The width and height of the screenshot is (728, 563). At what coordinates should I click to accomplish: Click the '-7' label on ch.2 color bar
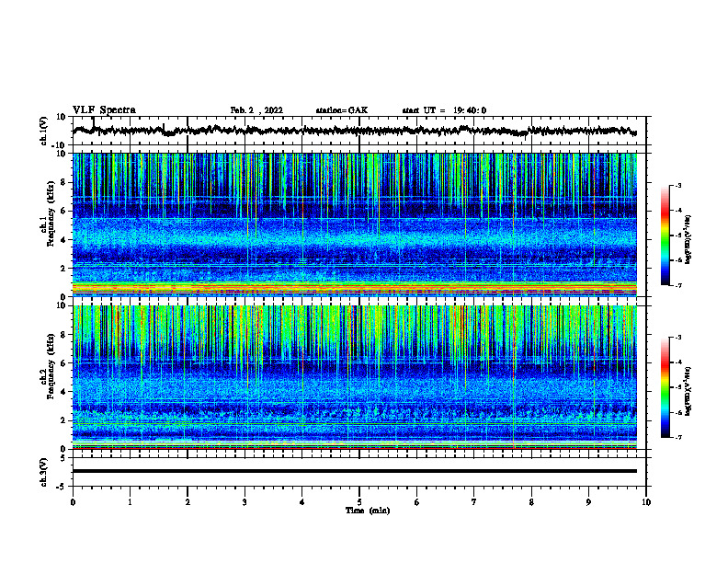[x=677, y=437]
